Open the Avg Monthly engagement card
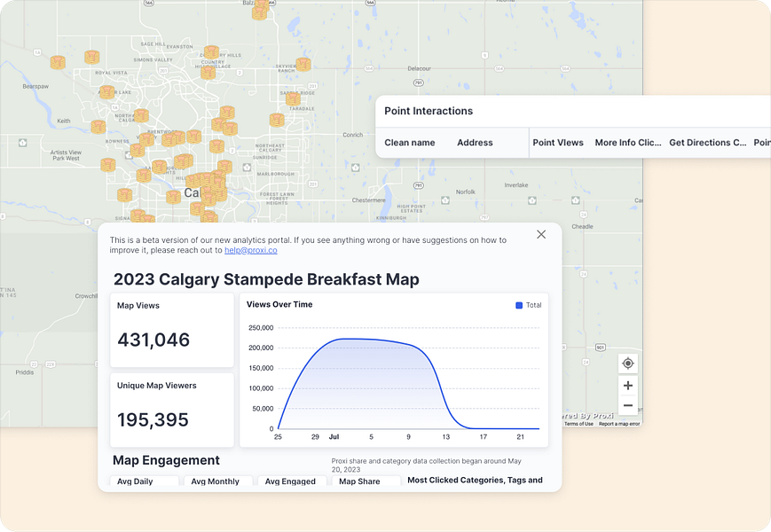The width and height of the screenshot is (771, 532). [x=218, y=481]
